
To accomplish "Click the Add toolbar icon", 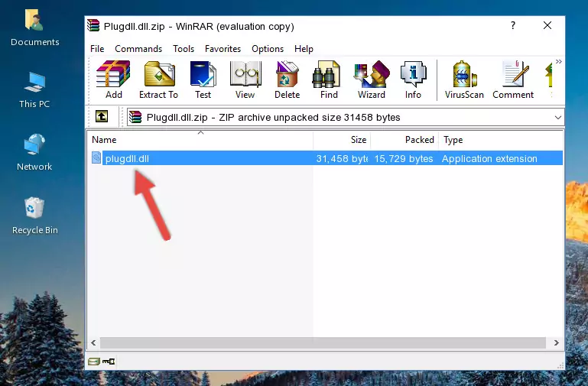I will tap(113, 79).
